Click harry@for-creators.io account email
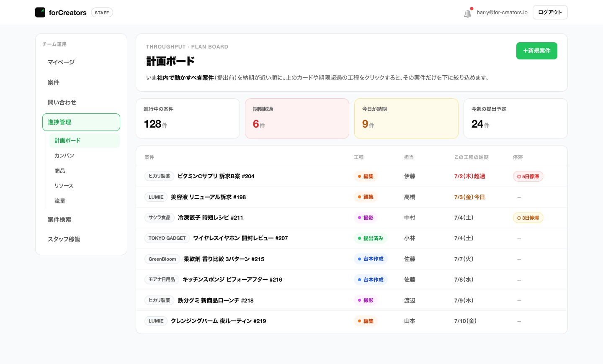 tap(502, 13)
